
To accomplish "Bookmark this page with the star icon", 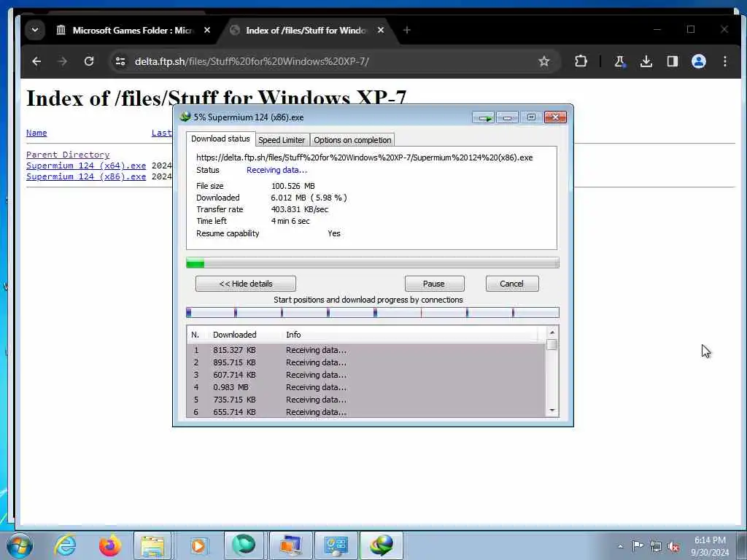I will [543, 61].
